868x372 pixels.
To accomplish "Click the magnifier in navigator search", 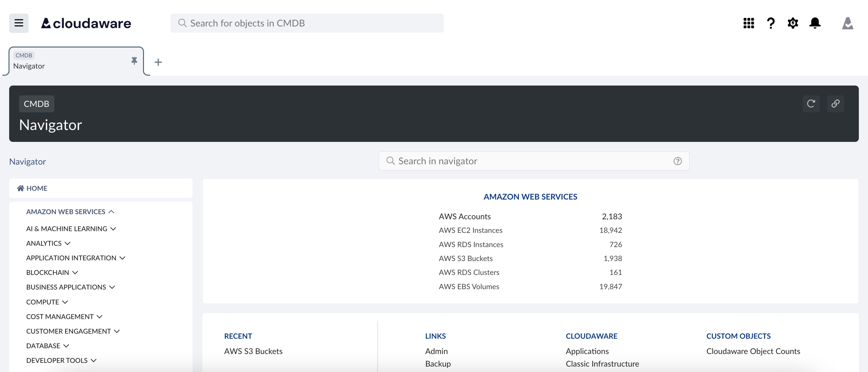I will [391, 161].
